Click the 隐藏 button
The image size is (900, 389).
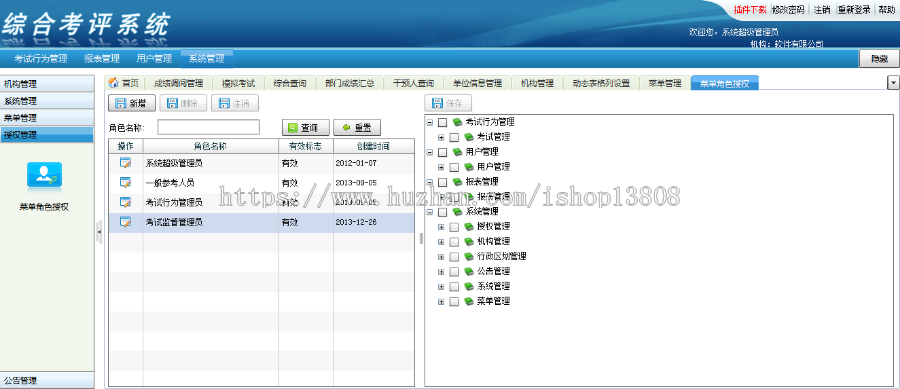point(879,59)
